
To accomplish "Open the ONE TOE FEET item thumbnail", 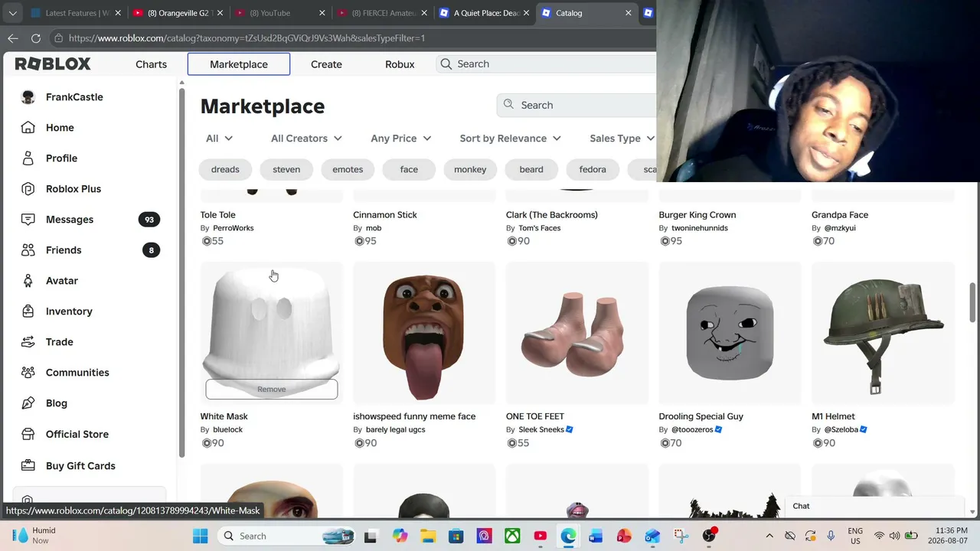I will [577, 333].
